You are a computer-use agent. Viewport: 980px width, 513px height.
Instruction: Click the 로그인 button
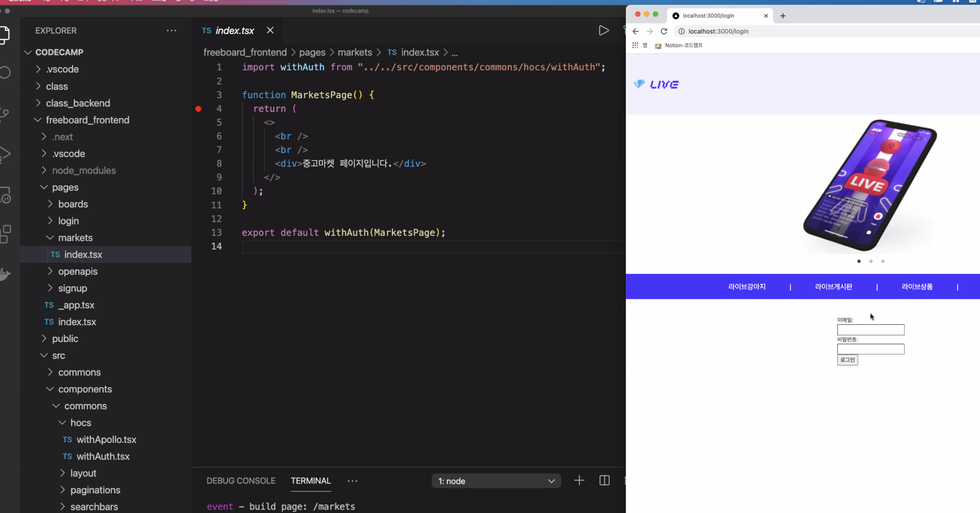coord(847,360)
